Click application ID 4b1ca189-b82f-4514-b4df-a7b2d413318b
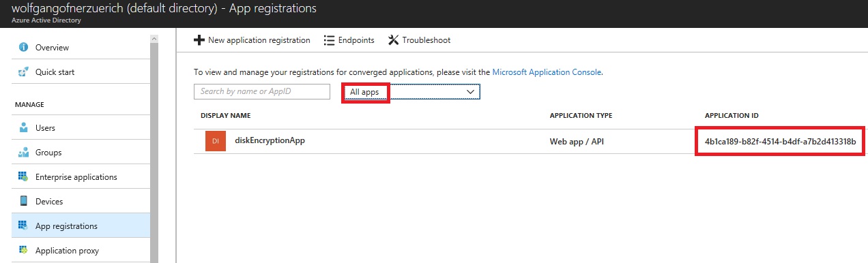 click(x=780, y=142)
